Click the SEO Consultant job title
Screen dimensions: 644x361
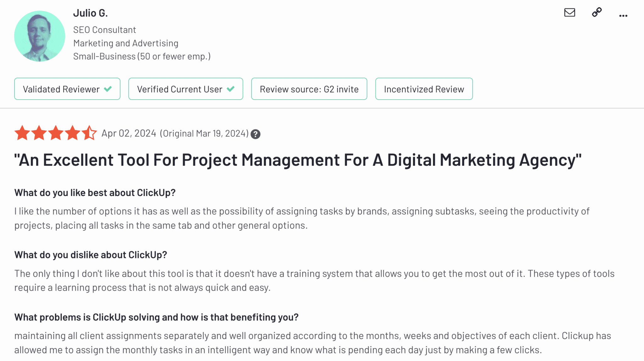point(105,30)
